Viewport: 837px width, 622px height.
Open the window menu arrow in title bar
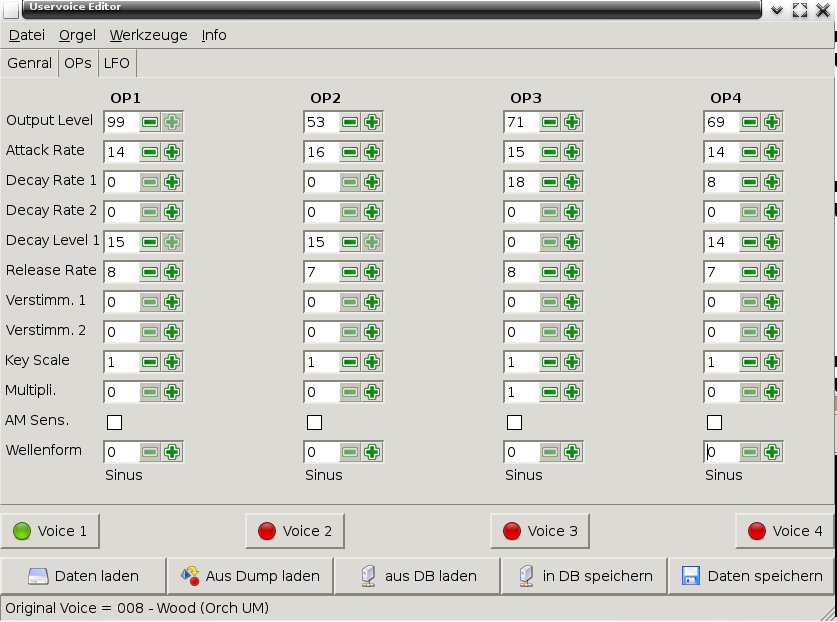click(x=777, y=10)
